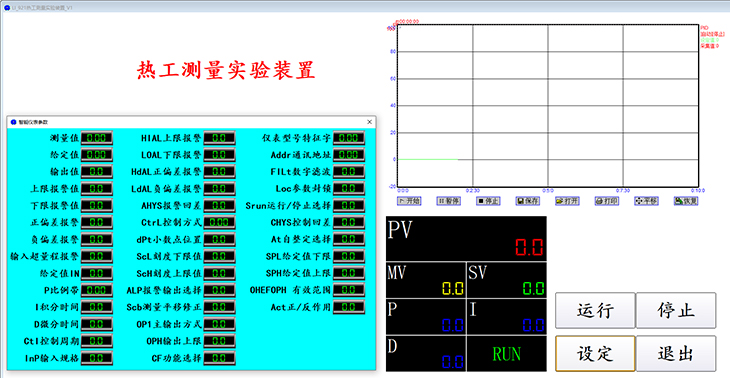Open a saved chart with 打开 button
Screen dimensions: 730x378
[567, 201]
